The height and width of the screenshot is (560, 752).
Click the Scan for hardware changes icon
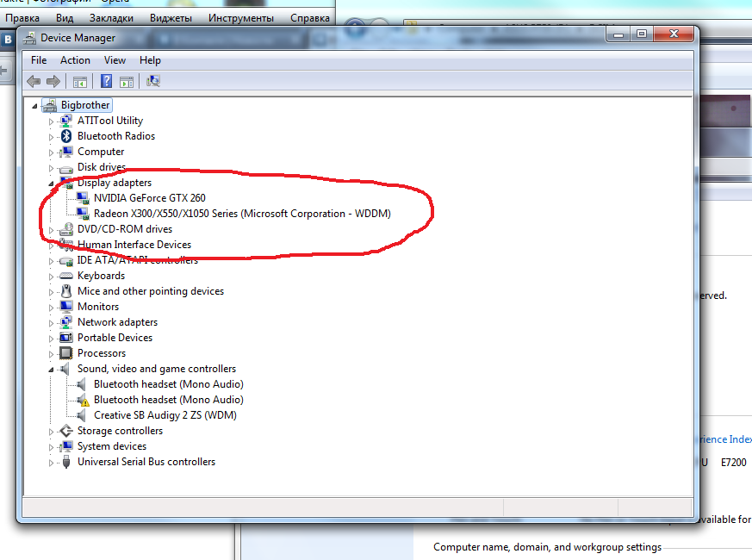153,81
